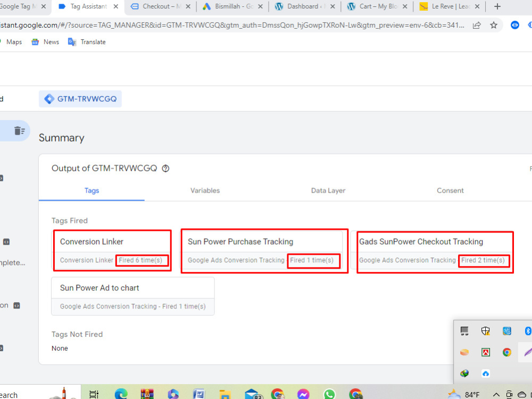Click the address bar URL
This screenshot has height=399, width=532.
pos(232,25)
